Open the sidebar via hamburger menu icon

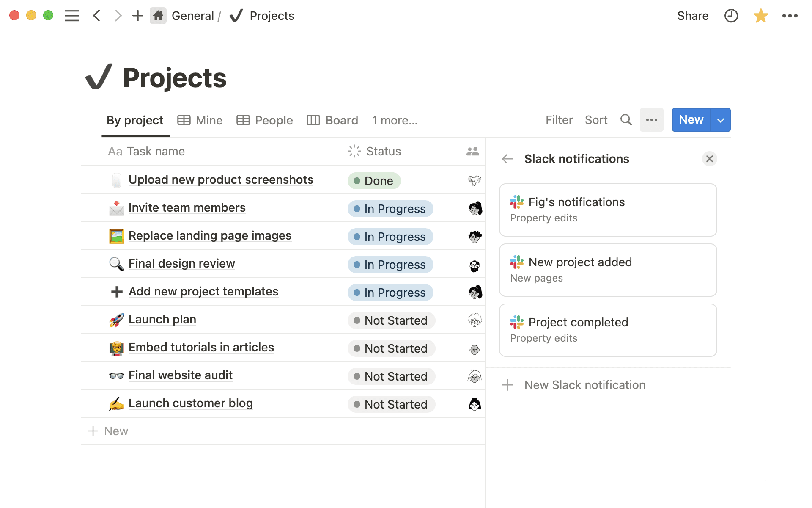pos(72,16)
